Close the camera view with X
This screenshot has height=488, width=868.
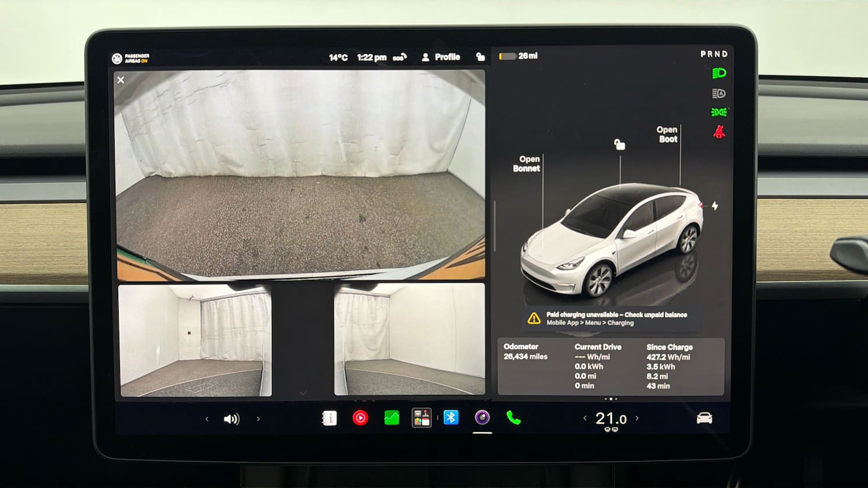click(121, 80)
